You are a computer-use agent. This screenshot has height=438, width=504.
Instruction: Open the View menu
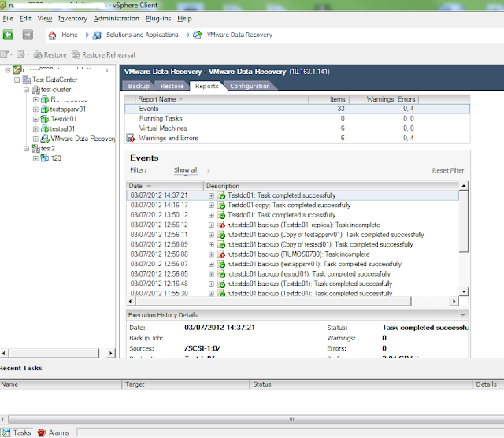point(45,19)
